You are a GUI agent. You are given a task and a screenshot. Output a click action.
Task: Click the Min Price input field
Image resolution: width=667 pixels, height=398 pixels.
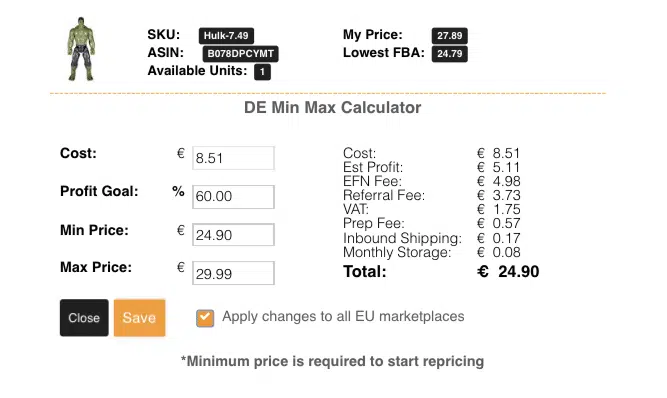(233, 235)
